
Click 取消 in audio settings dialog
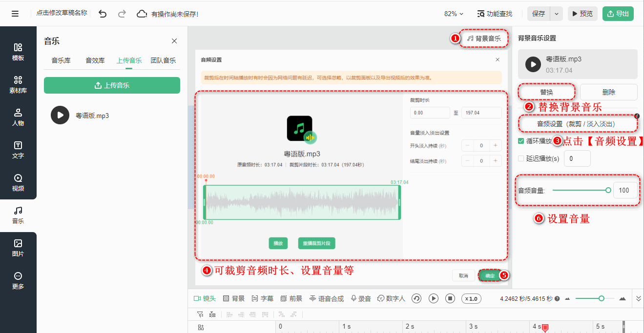coord(463,276)
